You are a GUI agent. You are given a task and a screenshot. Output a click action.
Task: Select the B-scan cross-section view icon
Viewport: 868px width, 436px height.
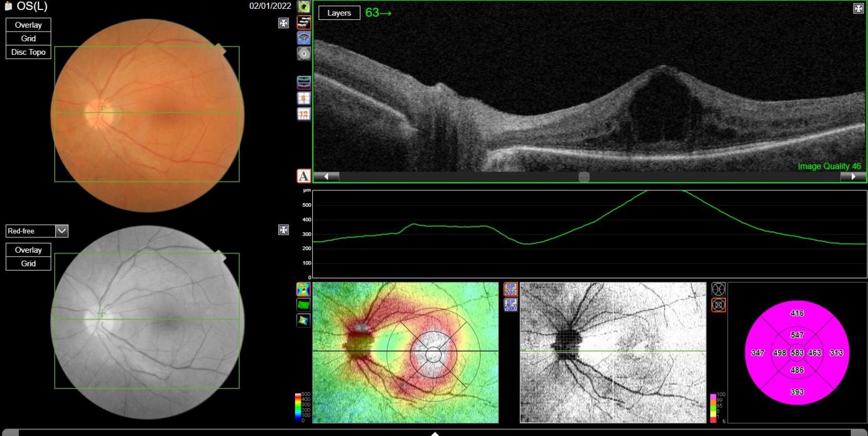304,23
